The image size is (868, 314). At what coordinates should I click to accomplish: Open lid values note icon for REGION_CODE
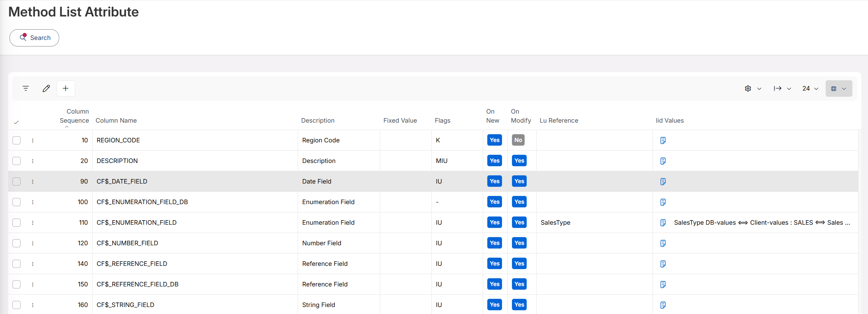coord(663,140)
